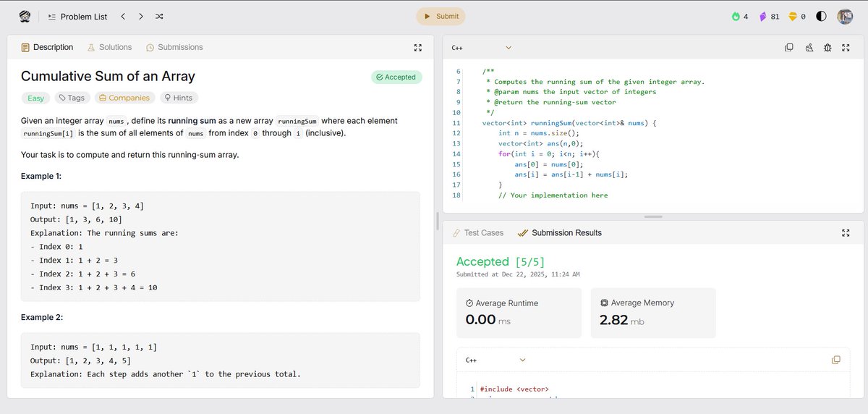Switch to the Solutions tab
Image resolution: width=868 pixels, height=414 pixels.
[109, 47]
